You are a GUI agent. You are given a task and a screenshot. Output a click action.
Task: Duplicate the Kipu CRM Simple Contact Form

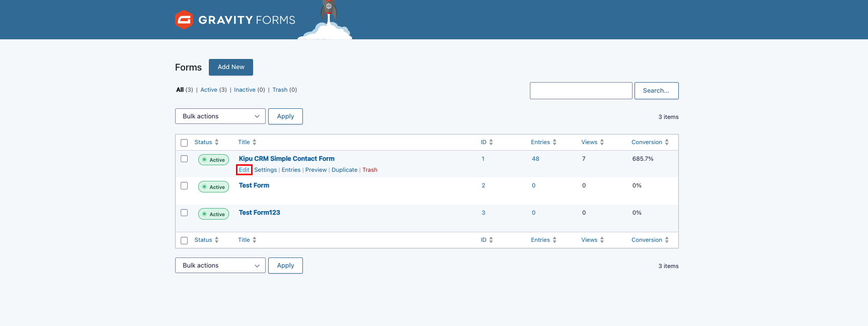click(x=344, y=170)
